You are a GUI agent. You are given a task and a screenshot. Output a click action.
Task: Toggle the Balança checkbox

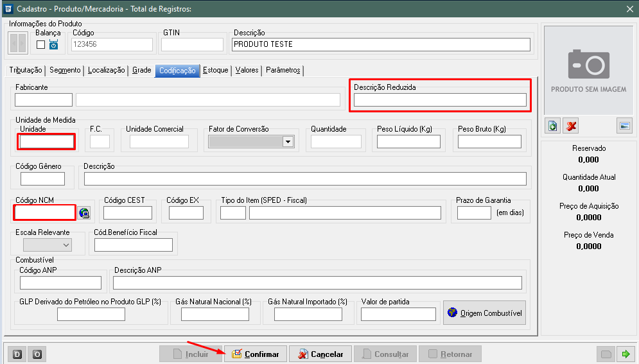point(41,45)
